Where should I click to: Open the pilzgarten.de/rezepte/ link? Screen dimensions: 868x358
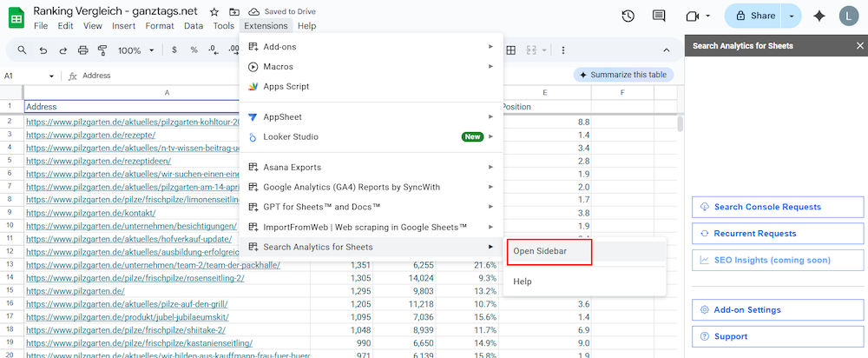tap(91, 135)
